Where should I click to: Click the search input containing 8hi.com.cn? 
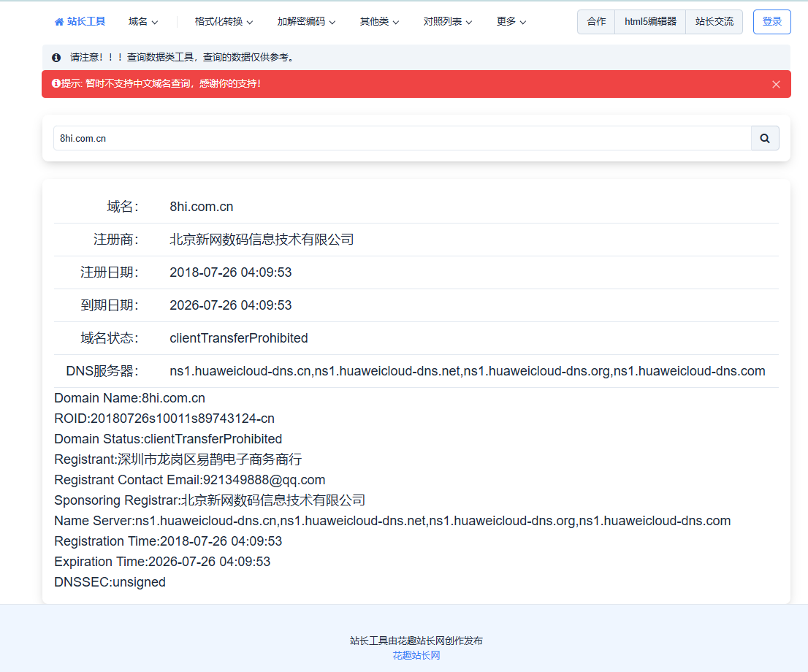(x=292, y=138)
